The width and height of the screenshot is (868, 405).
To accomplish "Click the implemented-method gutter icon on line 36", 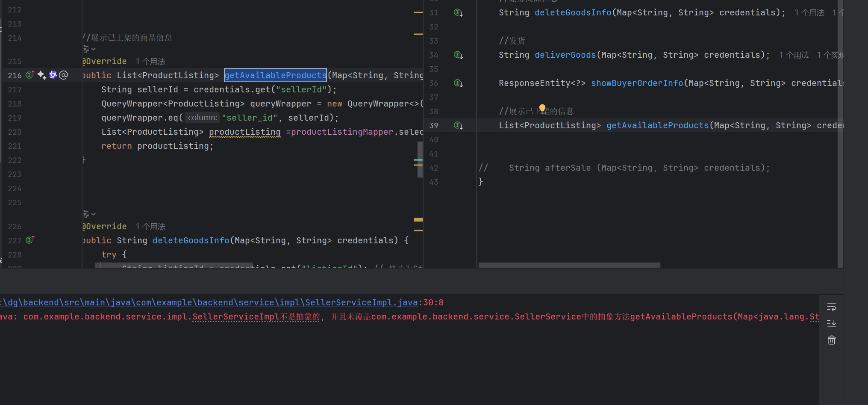I will pyautogui.click(x=458, y=83).
